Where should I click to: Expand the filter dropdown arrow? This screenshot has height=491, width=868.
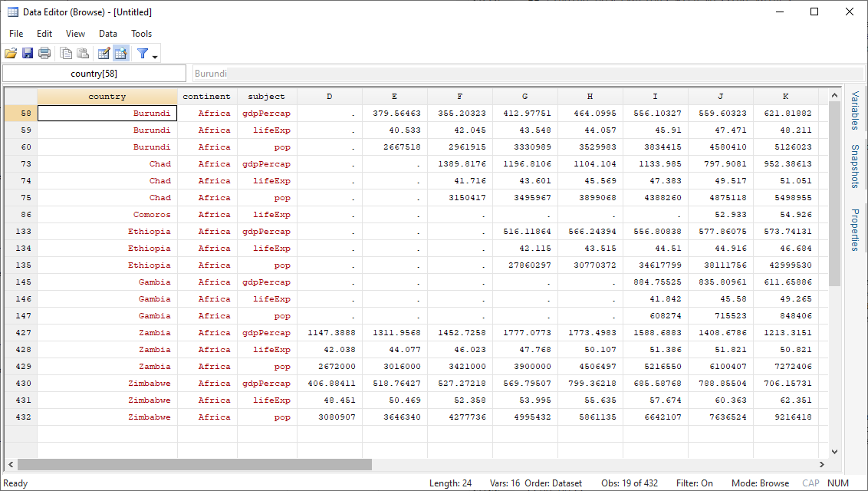click(155, 55)
